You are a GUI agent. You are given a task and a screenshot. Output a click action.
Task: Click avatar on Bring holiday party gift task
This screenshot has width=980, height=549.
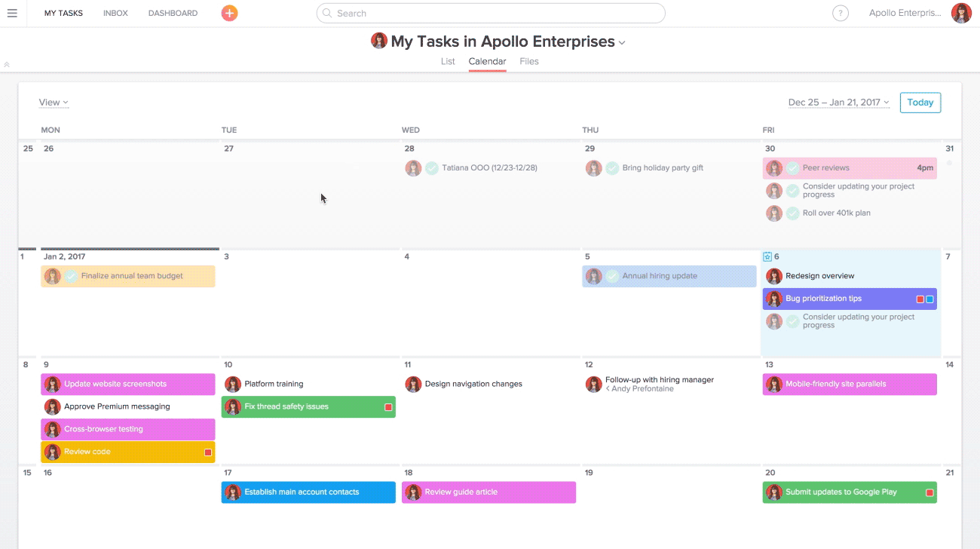point(594,168)
